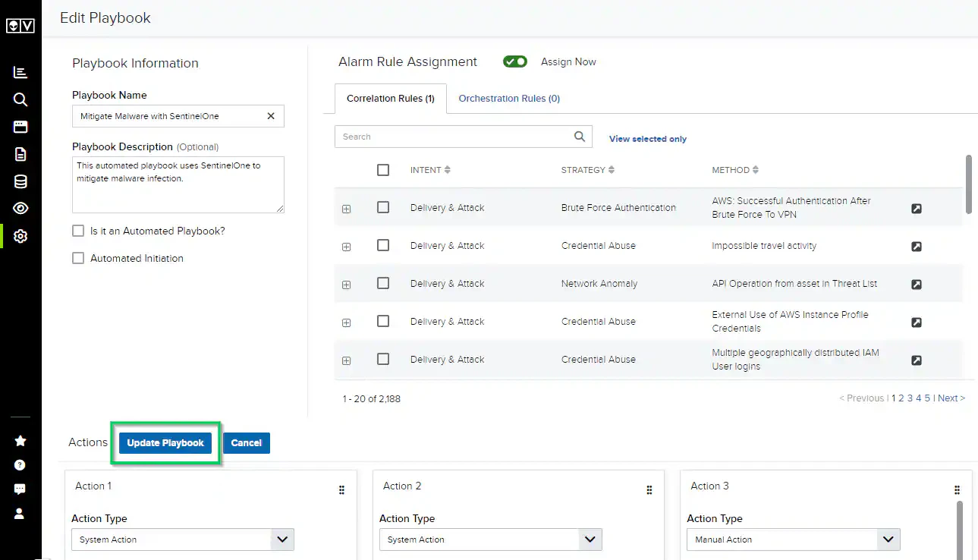Image resolution: width=978 pixels, height=560 pixels.
Task: Expand the Network Anomaly rule row
Action: pos(347,285)
